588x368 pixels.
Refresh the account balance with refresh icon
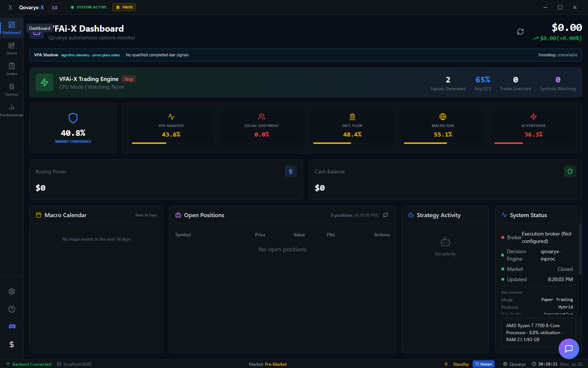(x=520, y=32)
